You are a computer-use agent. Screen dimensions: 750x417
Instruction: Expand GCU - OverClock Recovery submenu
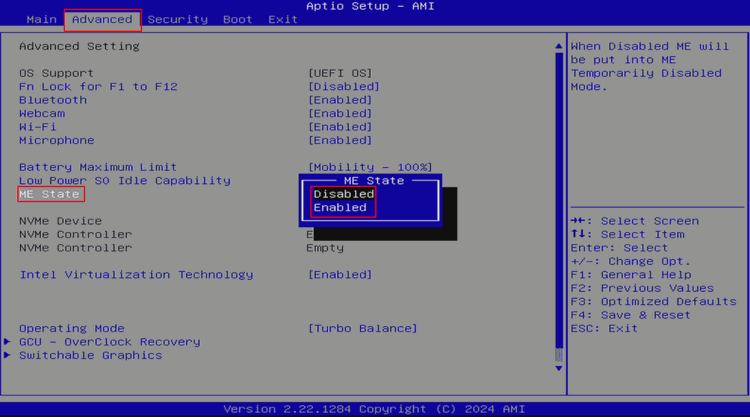pos(109,342)
